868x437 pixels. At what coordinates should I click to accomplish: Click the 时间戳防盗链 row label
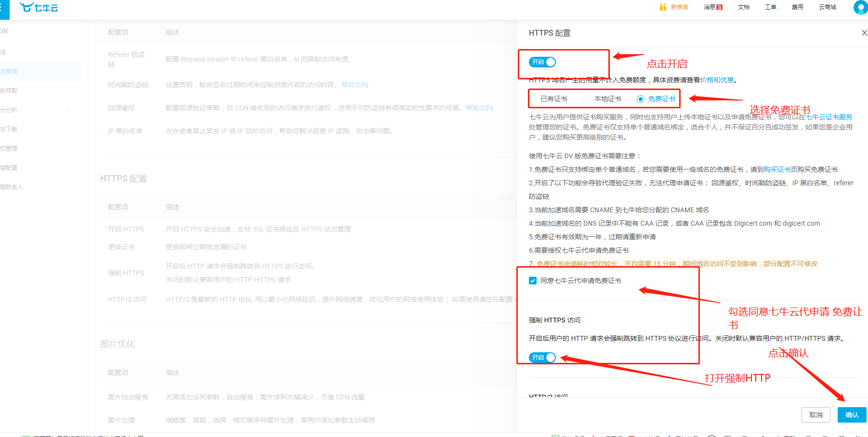click(128, 85)
